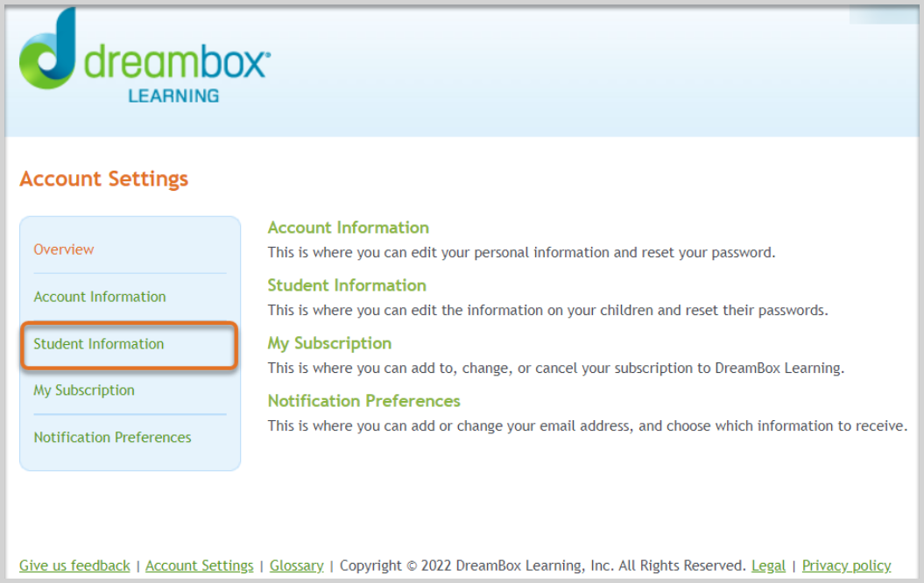Click the Account Settings footer link
The width and height of the screenshot is (924, 583).
coord(199,565)
